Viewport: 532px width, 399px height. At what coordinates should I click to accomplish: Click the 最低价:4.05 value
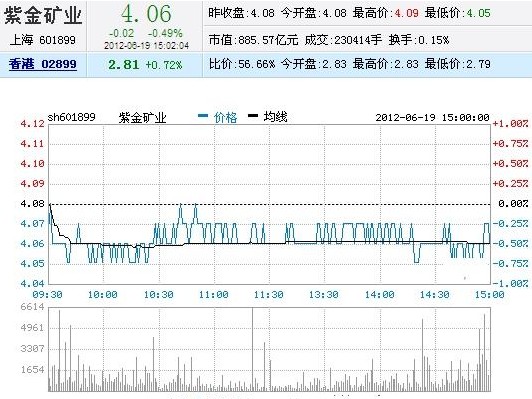tap(458, 13)
